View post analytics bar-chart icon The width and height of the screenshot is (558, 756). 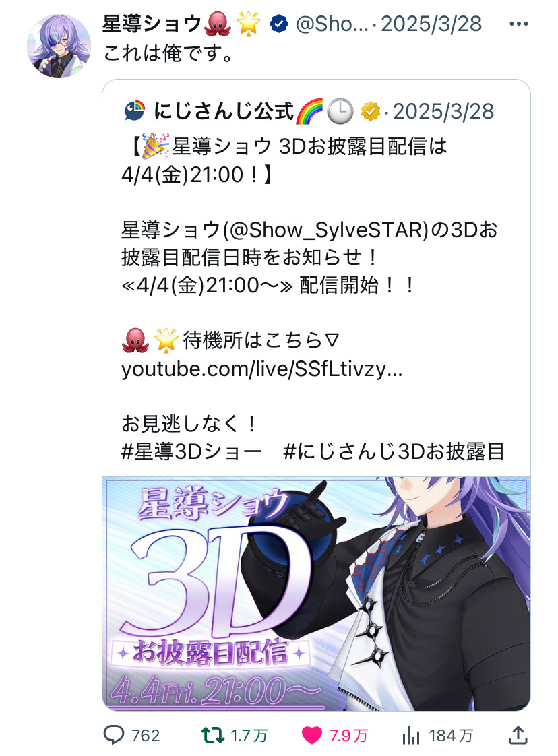coord(411,735)
